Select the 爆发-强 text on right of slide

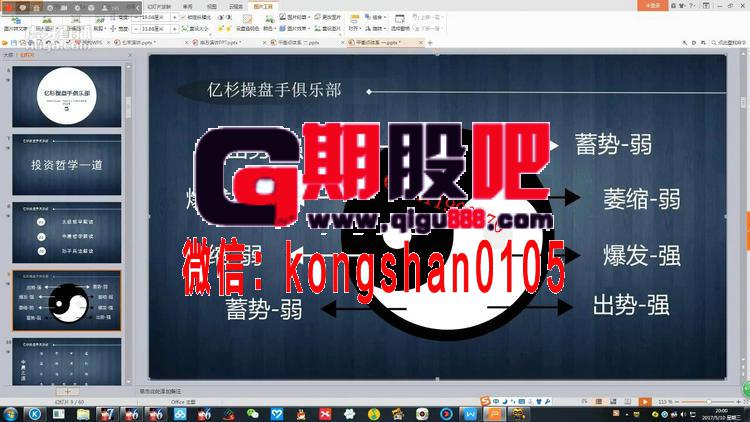tap(641, 255)
